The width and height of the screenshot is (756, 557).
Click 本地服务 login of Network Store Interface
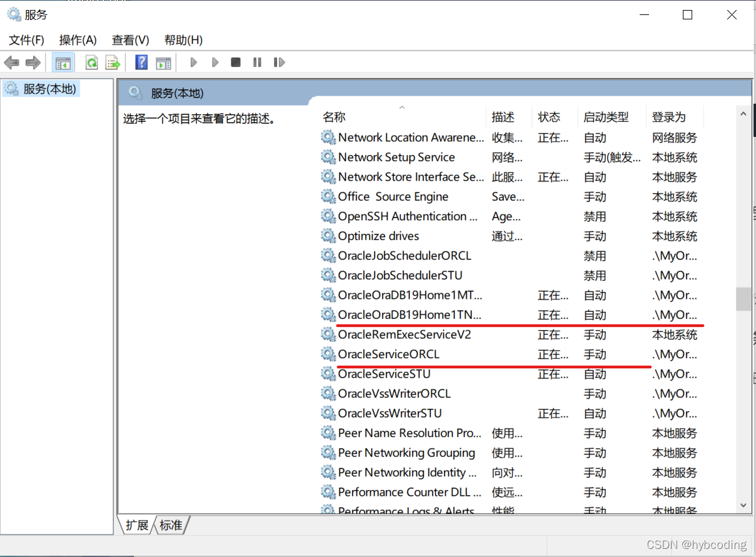pos(675,177)
